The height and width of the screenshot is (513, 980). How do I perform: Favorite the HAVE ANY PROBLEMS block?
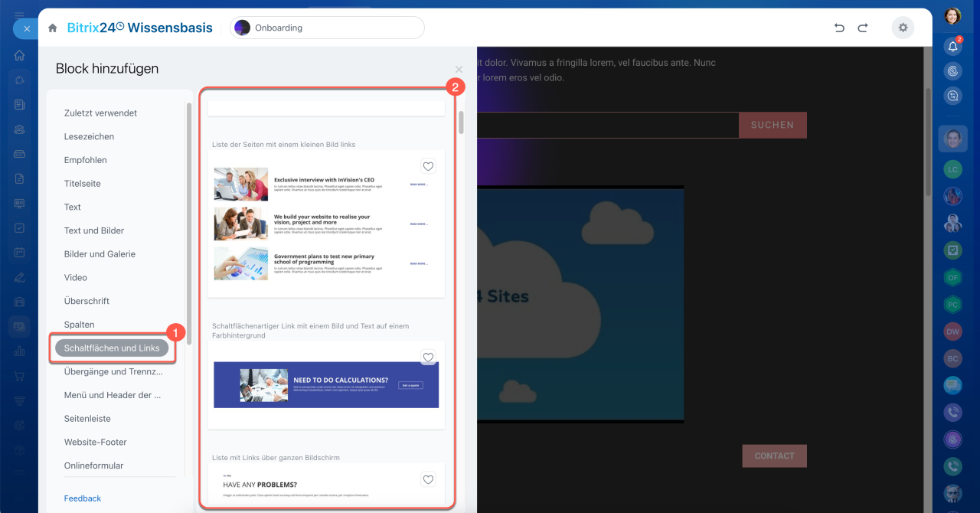(x=428, y=480)
